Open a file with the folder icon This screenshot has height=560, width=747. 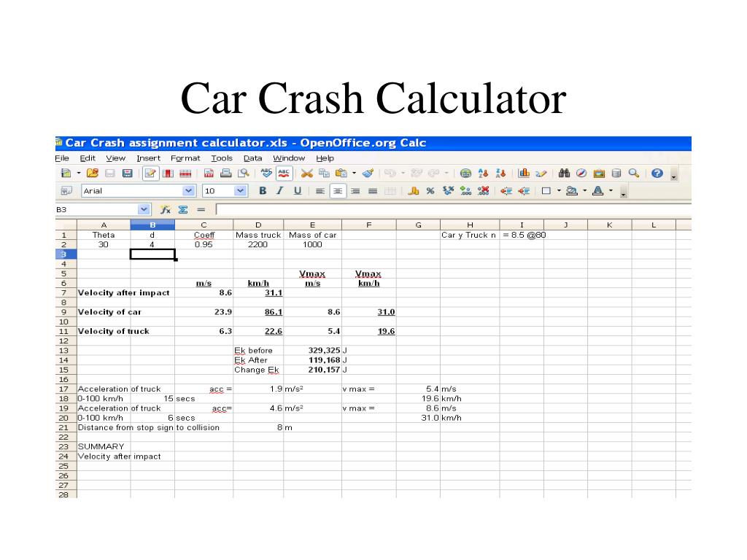point(93,174)
